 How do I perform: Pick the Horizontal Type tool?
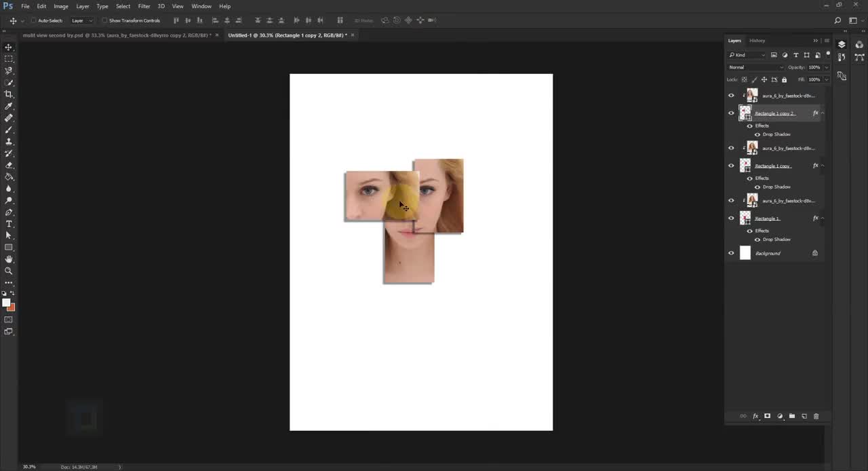pyautogui.click(x=9, y=224)
